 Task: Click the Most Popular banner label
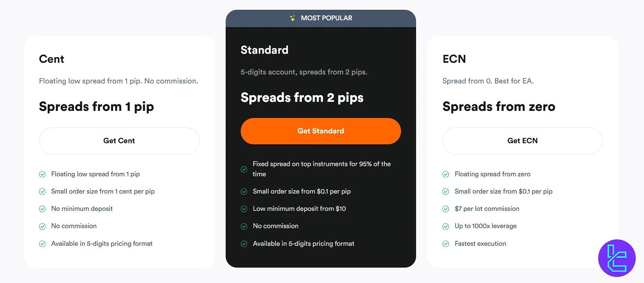pyautogui.click(x=326, y=18)
